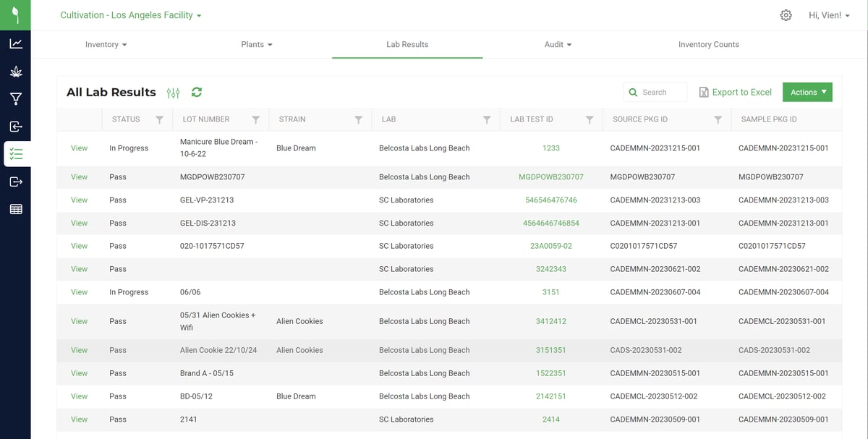Open the Cultivation - Los Angeles Facility selector
868x439 pixels.
pos(130,14)
